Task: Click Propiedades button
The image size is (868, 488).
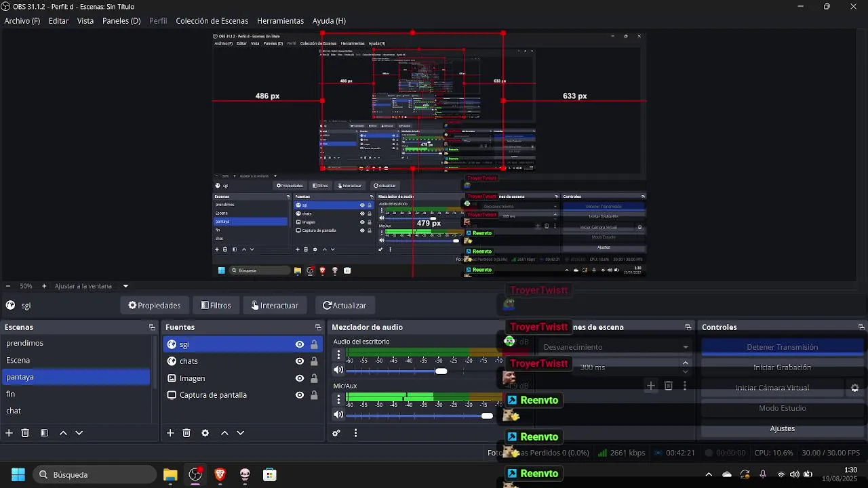Action: click(x=155, y=306)
